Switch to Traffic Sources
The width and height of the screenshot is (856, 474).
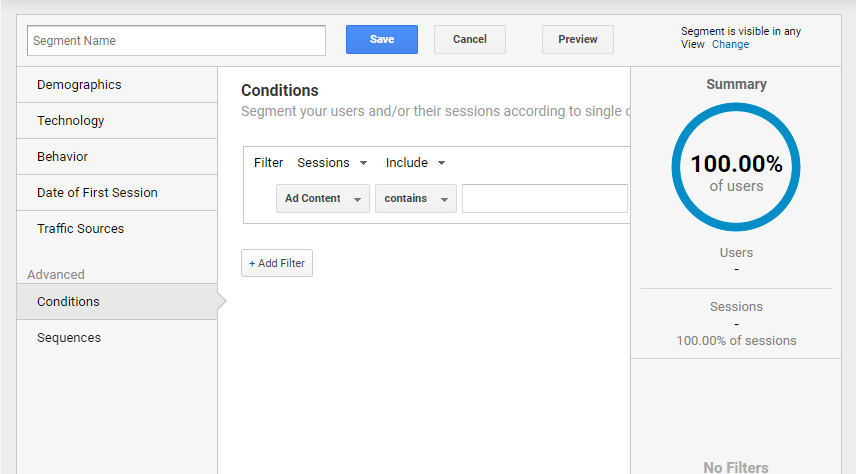point(81,229)
